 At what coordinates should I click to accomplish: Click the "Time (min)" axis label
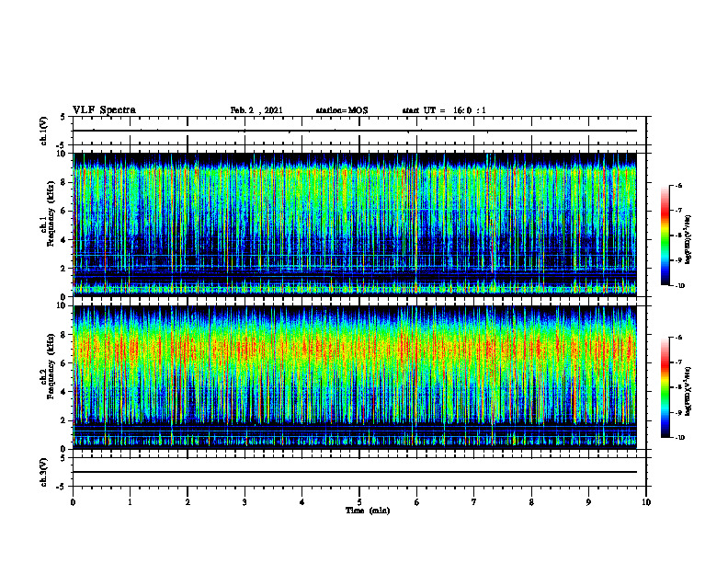pos(368,511)
